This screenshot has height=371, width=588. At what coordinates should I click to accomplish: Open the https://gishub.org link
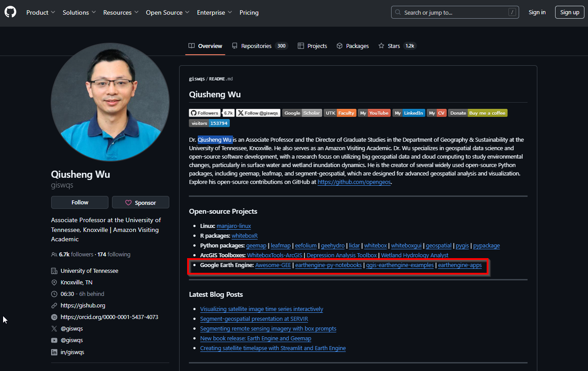tap(83, 306)
